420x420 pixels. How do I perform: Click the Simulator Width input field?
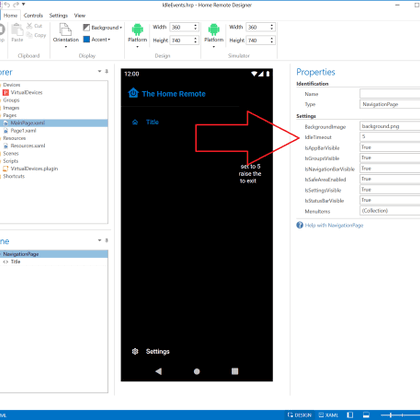[258, 27]
